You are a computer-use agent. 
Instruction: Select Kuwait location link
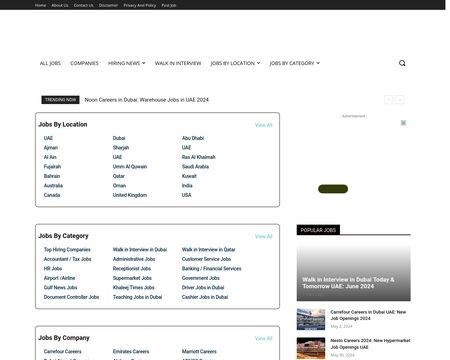pyautogui.click(x=189, y=176)
